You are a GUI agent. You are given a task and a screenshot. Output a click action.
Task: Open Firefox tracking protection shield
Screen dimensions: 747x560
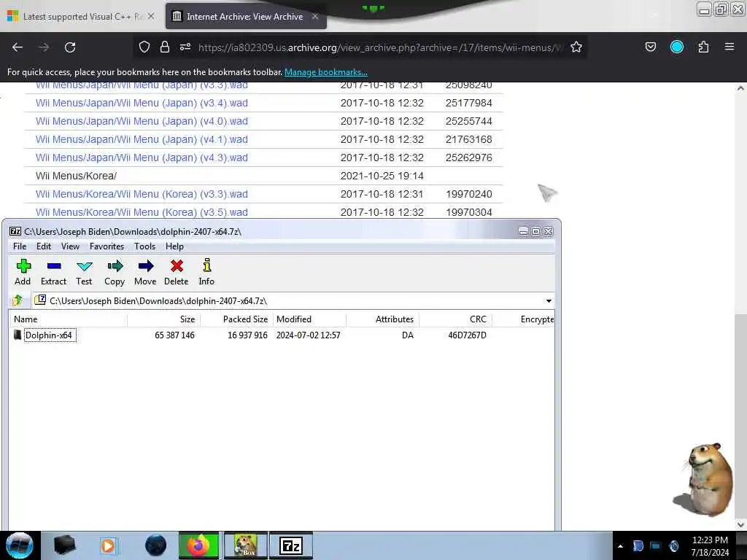[144, 47]
